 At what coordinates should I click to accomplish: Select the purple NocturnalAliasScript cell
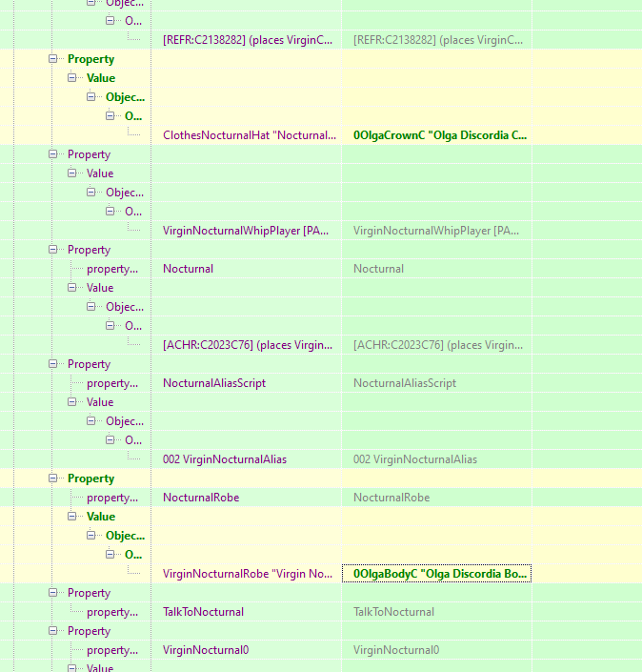click(247, 383)
